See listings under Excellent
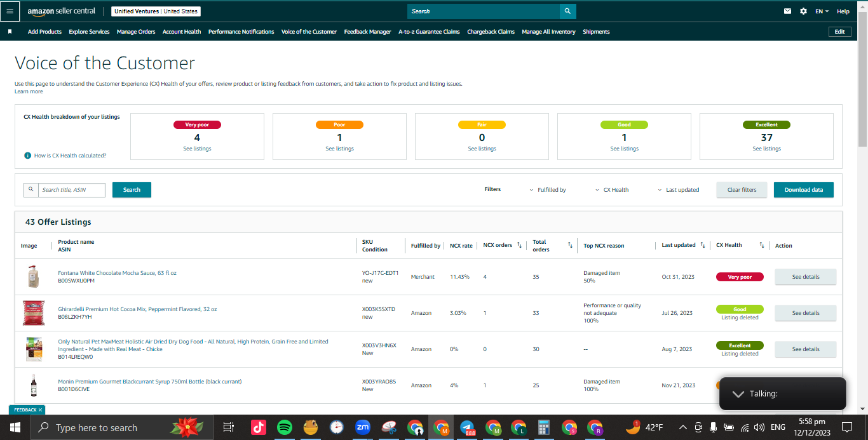 pyautogui.click(x=766, y=149)
